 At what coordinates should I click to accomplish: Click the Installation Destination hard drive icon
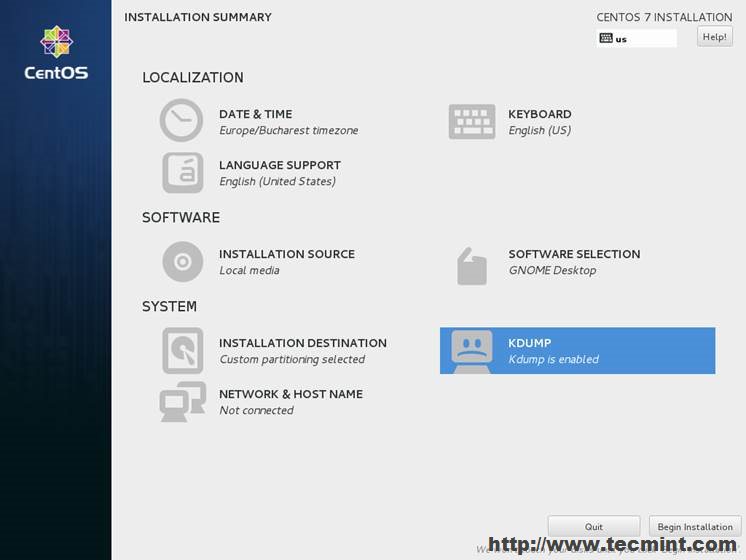(183, 351)
